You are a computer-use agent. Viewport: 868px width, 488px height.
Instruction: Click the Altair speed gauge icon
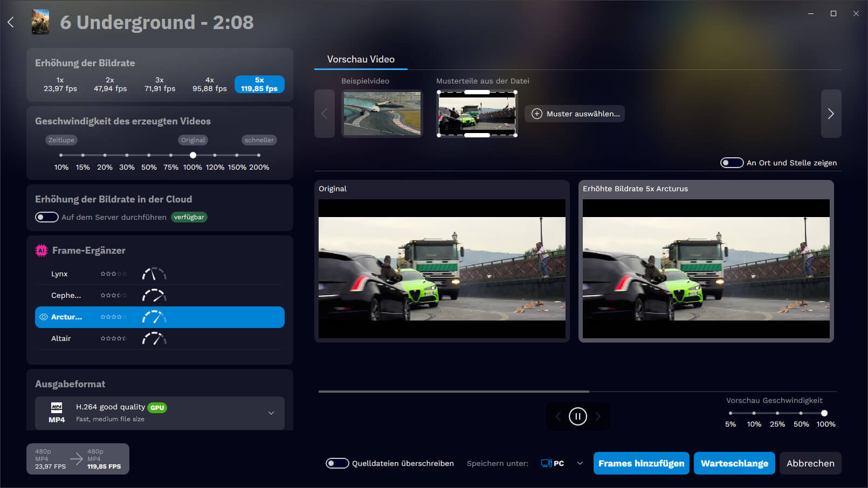[154, 339]
